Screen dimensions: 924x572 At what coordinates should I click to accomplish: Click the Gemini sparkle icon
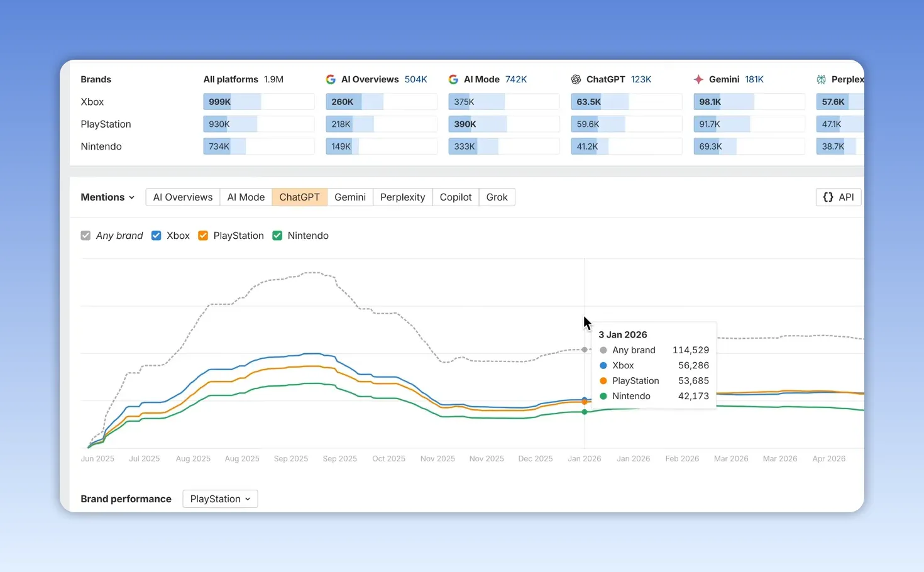point(698,79)
